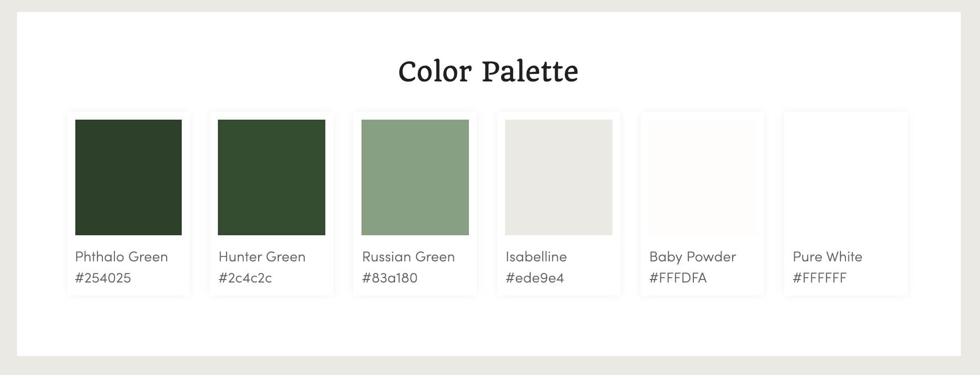This screenshot has height=375, width=980.
Task: Click the #FFFDFA hex code
Action: [x=678, y=278]
